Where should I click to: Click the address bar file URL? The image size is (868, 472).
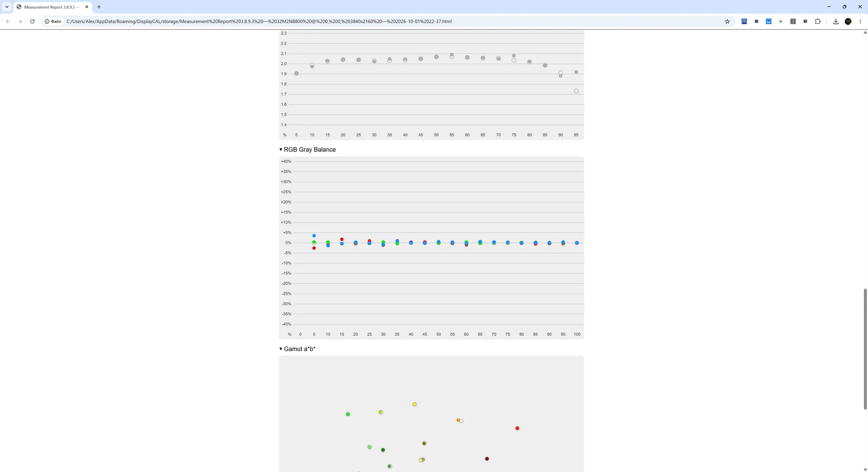(x=259, y=21)
